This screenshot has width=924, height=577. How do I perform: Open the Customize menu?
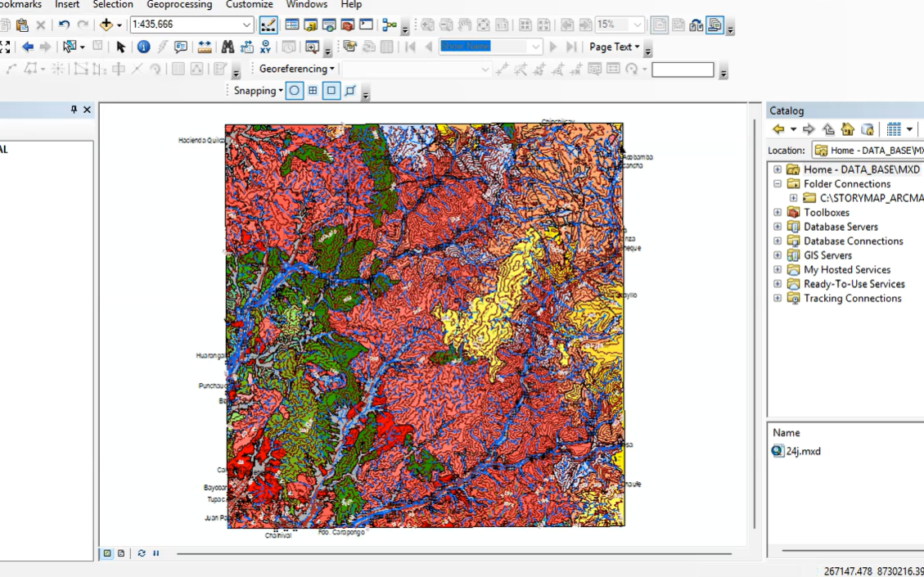249,5
